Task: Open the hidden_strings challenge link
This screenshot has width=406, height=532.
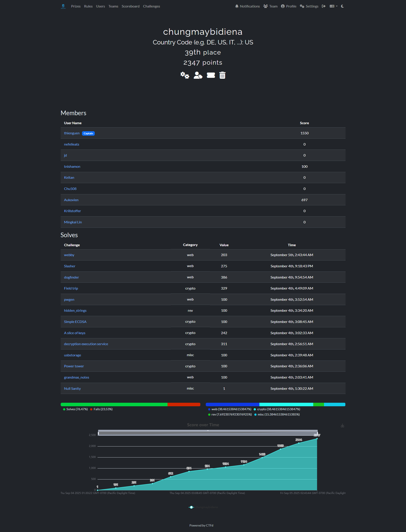Action: coord(75,311)
